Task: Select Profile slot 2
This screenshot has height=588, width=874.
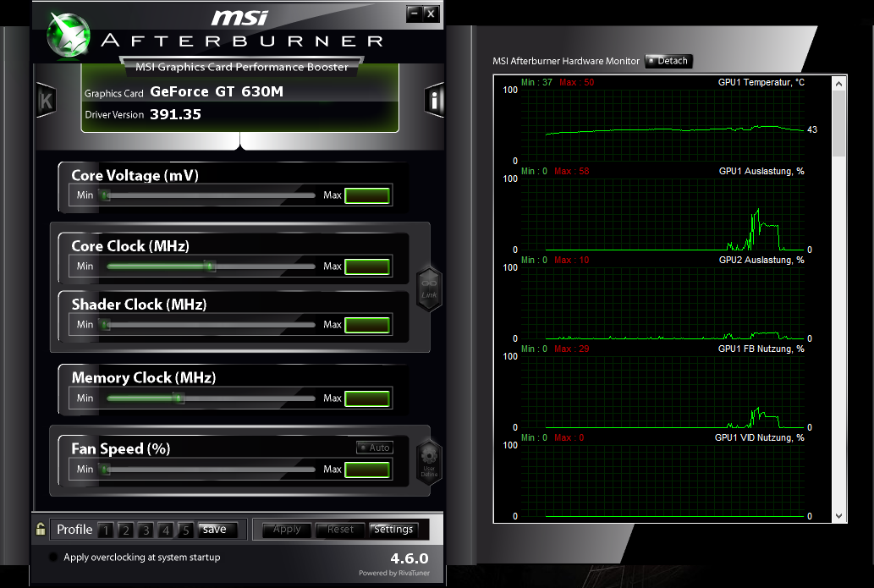Action: tap(126, 530)
